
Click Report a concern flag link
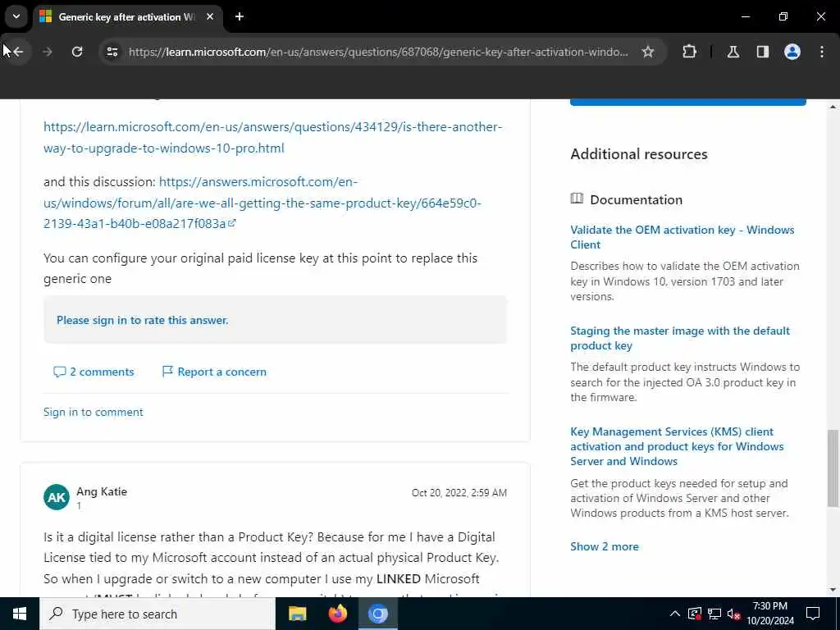click(x=214, y=372)
